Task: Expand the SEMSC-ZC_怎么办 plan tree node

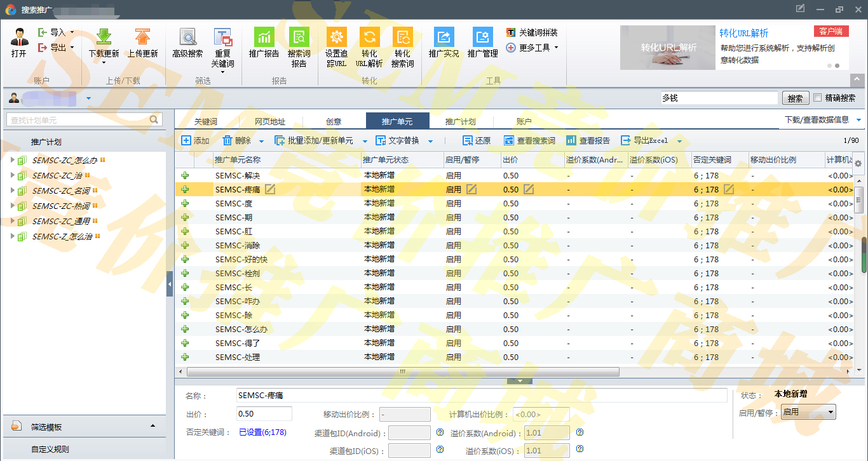Action: [12, 160]
